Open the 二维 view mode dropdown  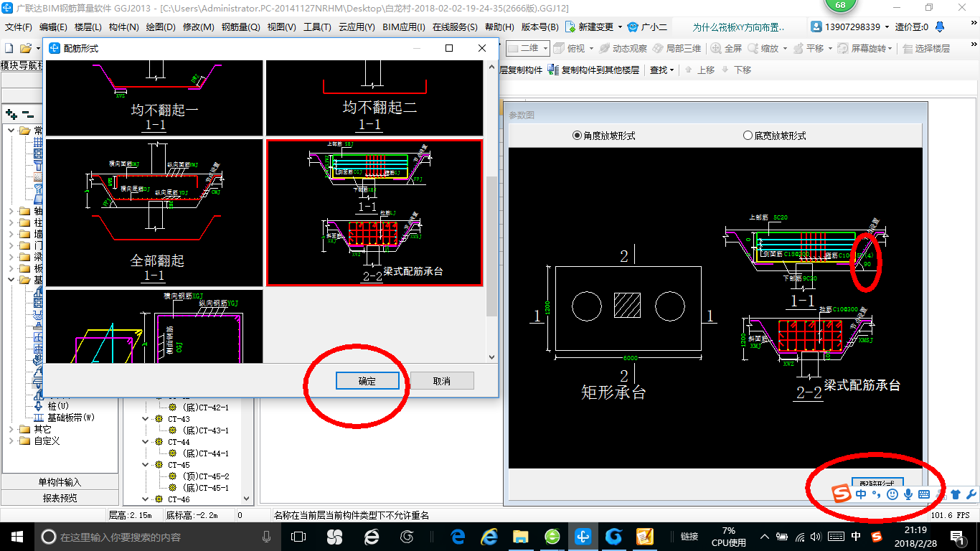(546, 49)
